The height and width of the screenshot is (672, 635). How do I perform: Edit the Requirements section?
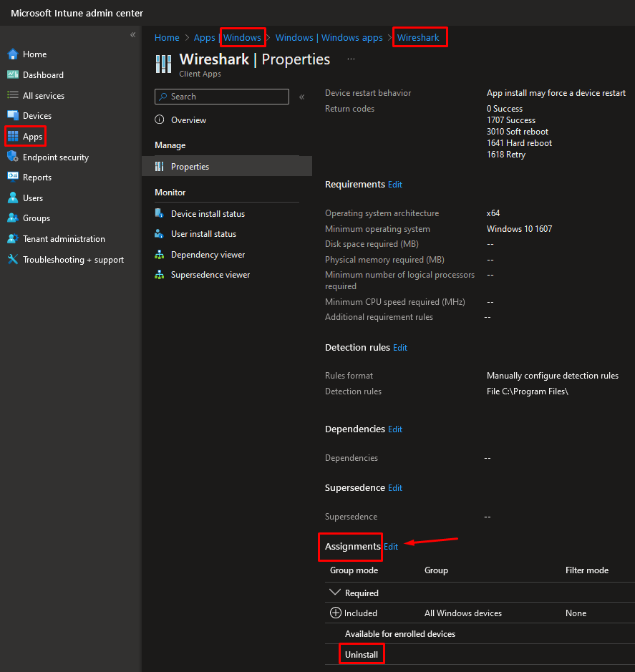[x=395, y=185]
